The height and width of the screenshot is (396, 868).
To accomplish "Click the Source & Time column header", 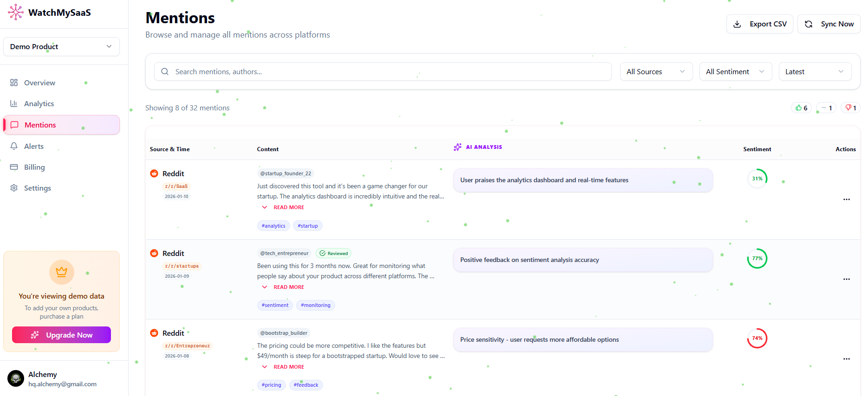I will click(x=170, y=149).
